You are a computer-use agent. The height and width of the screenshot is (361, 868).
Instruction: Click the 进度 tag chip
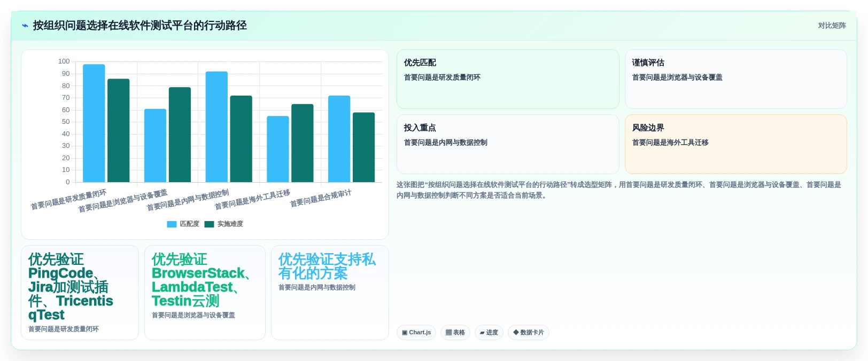(x=489, y=333)
